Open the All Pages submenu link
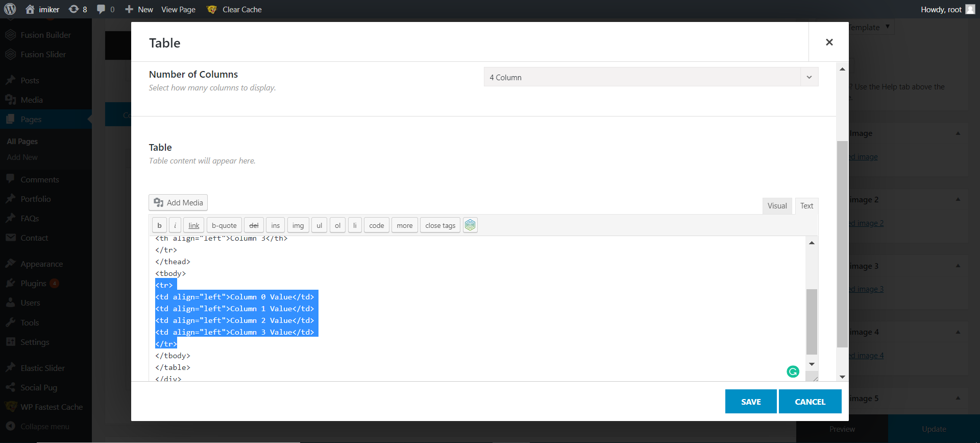The height and width of the screenshot is (443, 980). [x=22, y=141]
